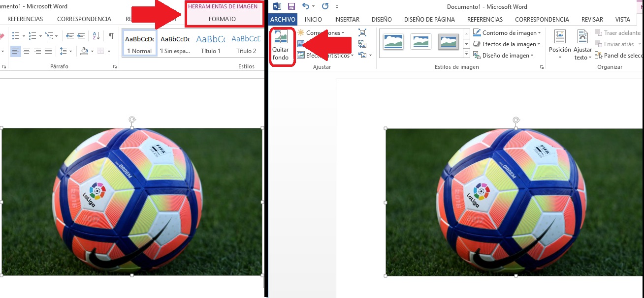This screenshot has height=298, width=644.
Task: Select the third gray-framed picture style thumbnail
Action: click(448, 42)
